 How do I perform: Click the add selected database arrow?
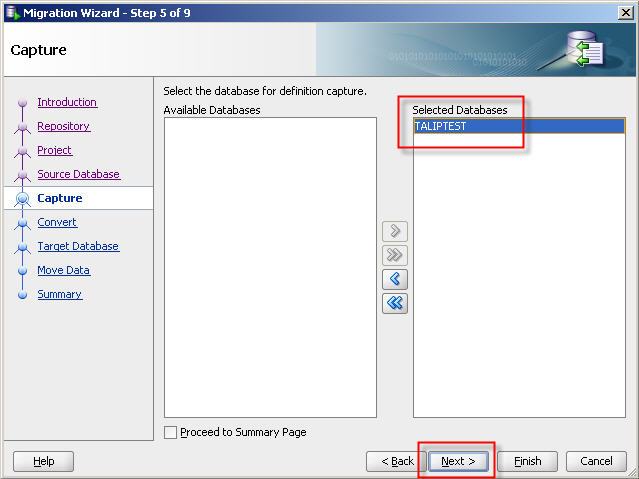click(394, 231)
